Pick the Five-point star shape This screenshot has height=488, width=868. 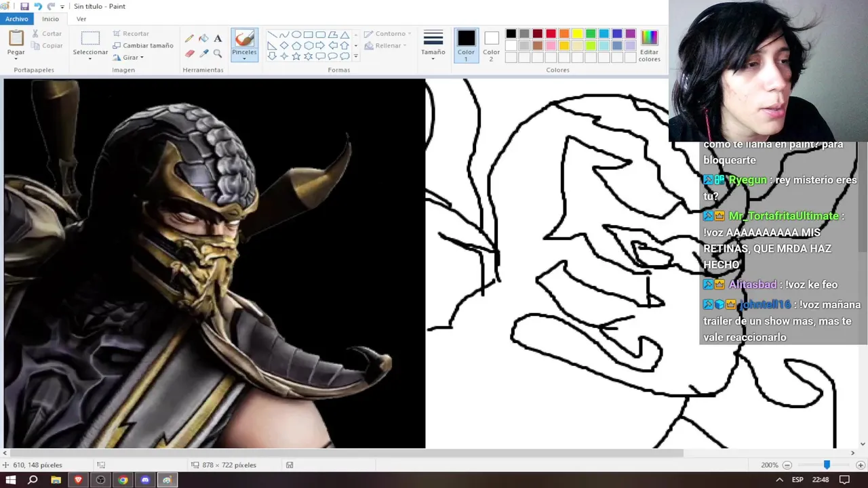click(x=296, y=56)
